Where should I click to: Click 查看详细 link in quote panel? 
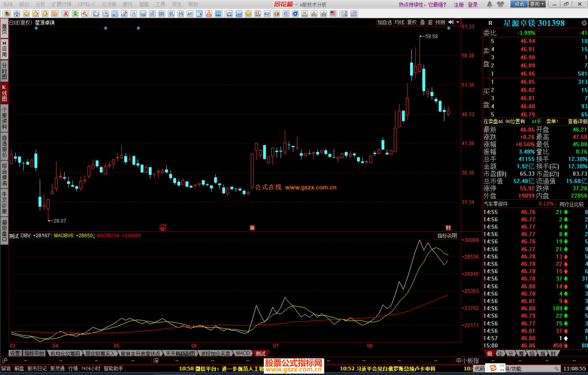click(x=577, y=122)
